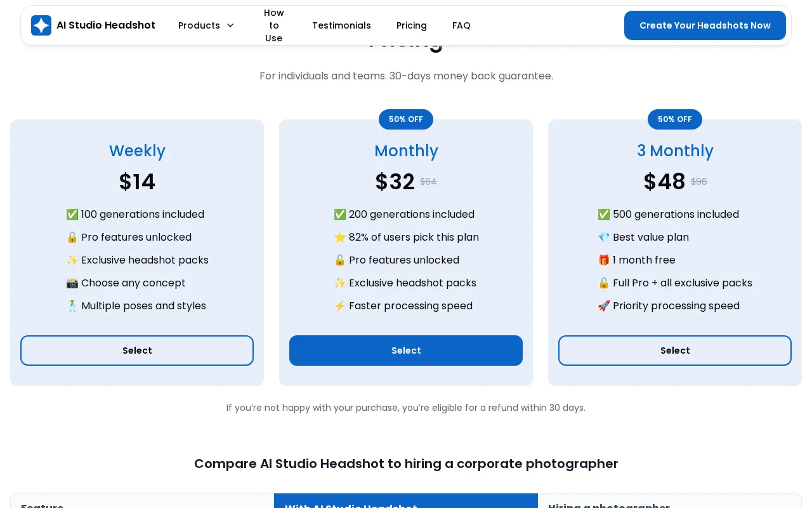Viewport: 812px width, 508px height.
Task: Click the sparkles icon in the Weekly plan
Action: [x=72, y=260]
